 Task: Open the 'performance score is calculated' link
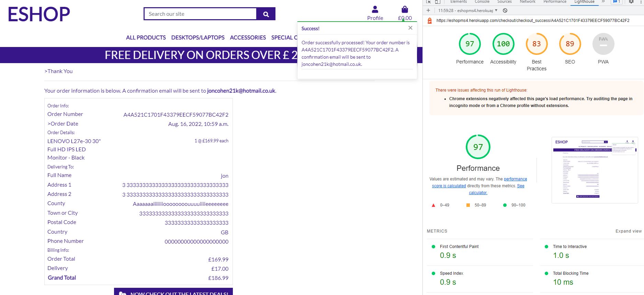pyautogui.click(x=479, y=182)
